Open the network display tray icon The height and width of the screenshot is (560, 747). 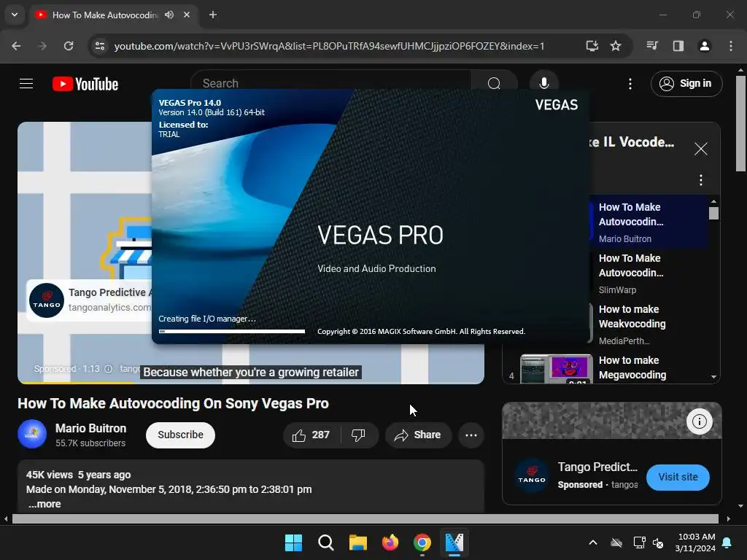(x=639, y=542)
